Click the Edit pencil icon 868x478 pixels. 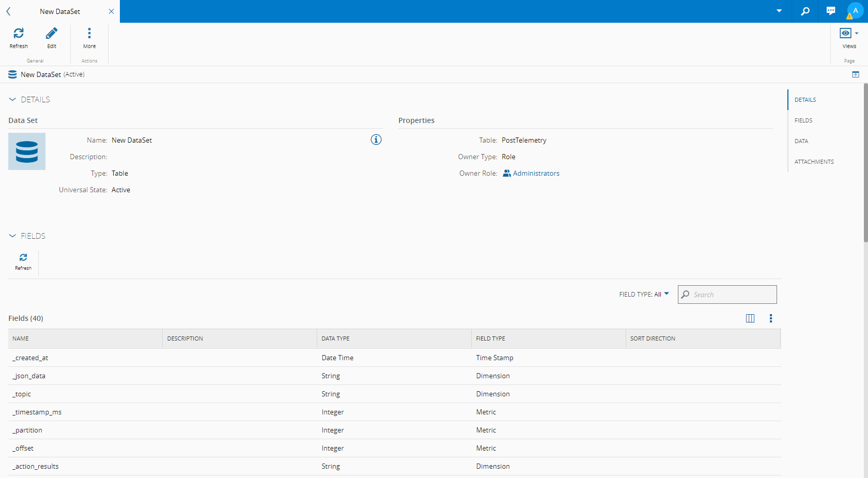52,34
